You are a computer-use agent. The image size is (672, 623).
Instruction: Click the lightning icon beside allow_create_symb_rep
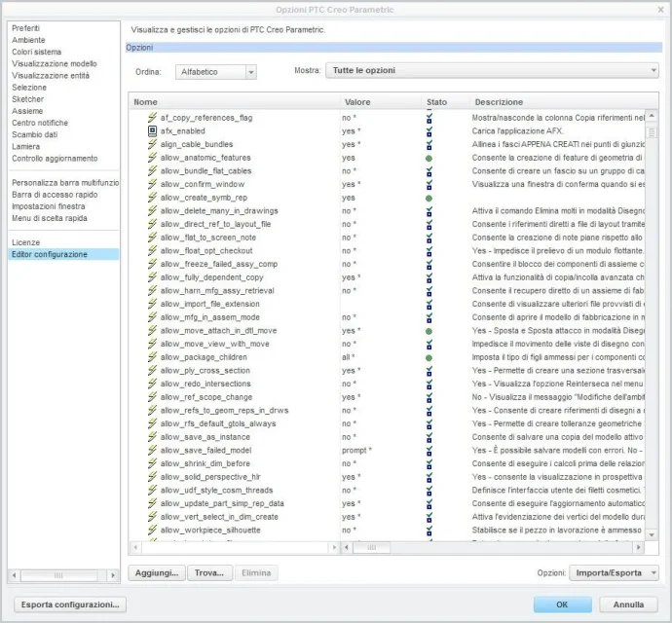pos(152,197)
